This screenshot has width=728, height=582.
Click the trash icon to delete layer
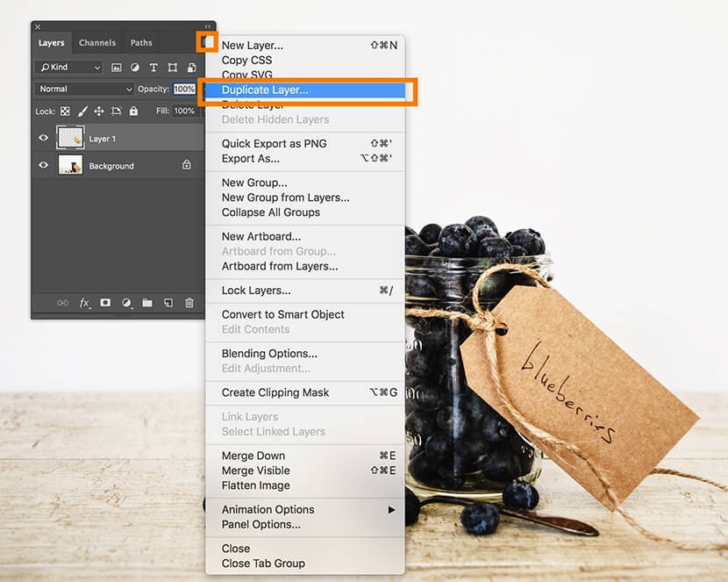189,303
